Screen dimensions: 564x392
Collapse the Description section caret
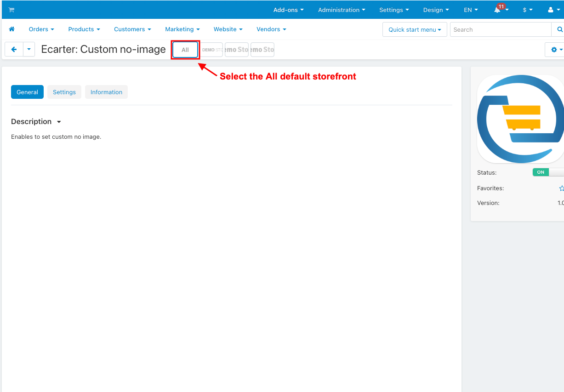click(59, 122)
